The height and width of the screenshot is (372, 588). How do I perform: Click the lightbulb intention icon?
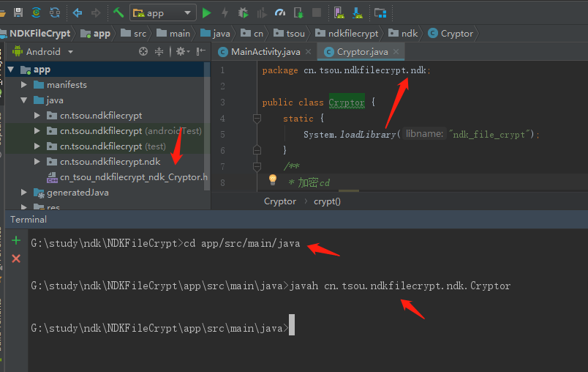(273, 180)
